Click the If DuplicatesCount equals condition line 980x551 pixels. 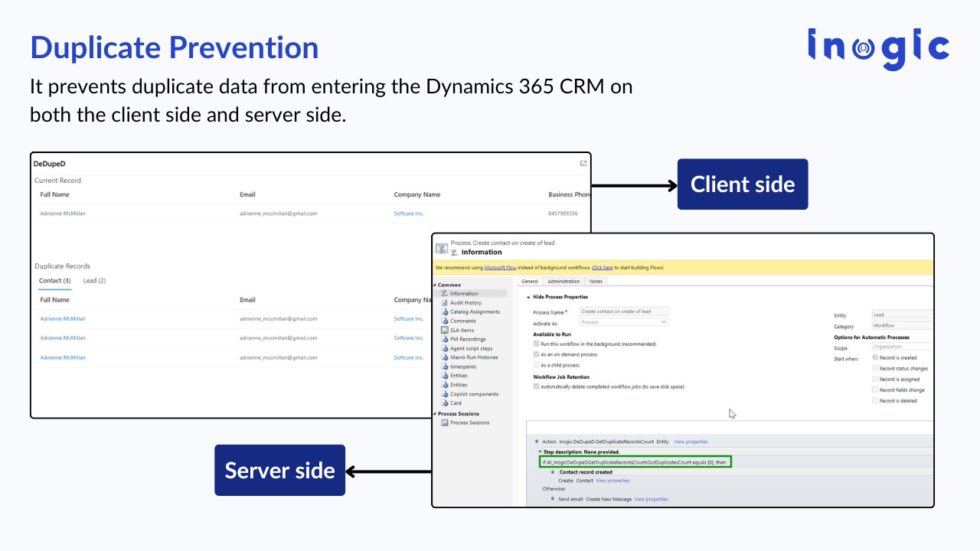tap(635, 461)
